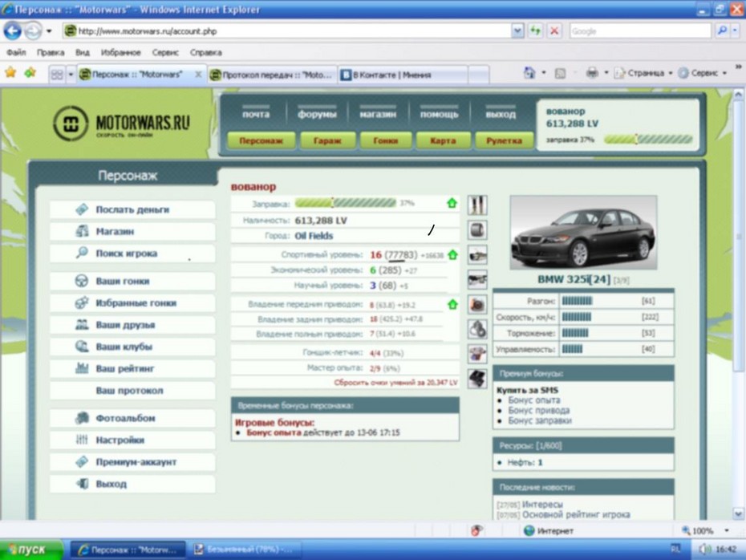Image resolution: width=746 pixels, height=560 pixels.
Task: Switch to Протокол передач tab
Action: (x=273, y=75)
